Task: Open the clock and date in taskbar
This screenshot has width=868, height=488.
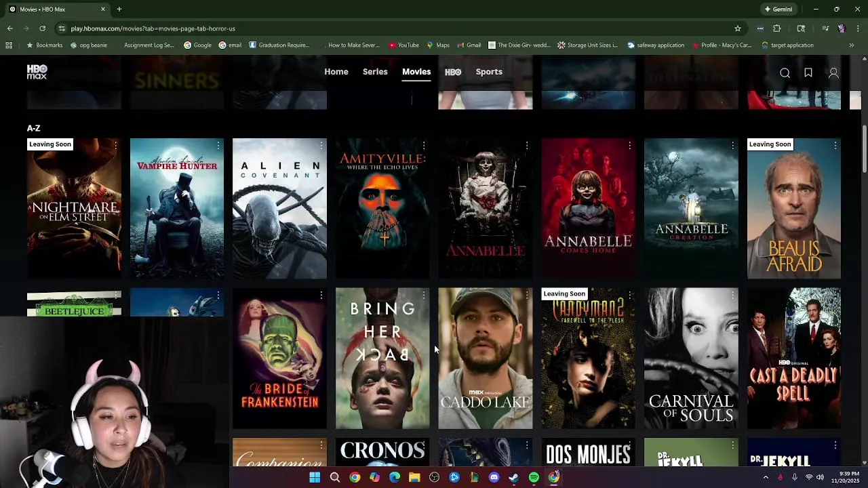Action: pyautogui.click(x=844, y=477)
